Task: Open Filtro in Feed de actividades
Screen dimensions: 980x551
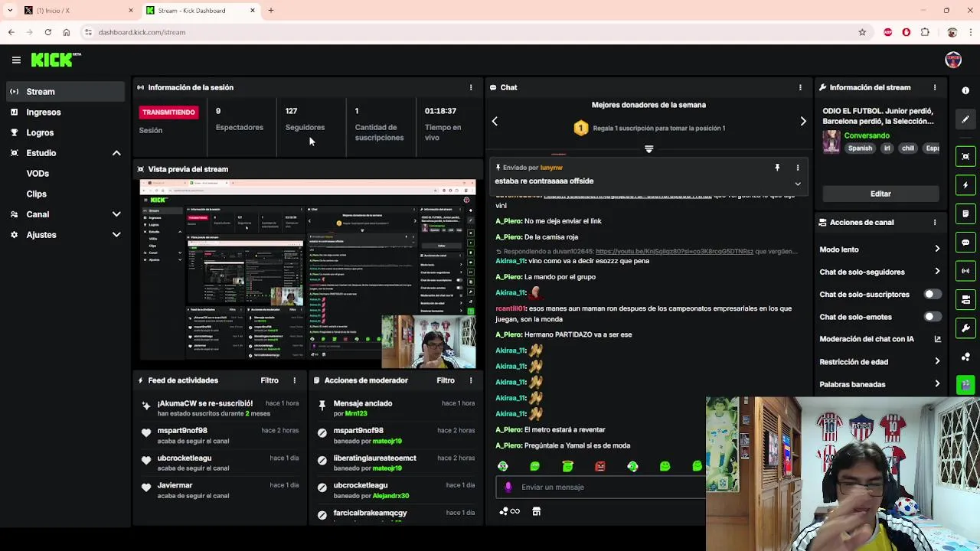Action: (x=269, y=380)
